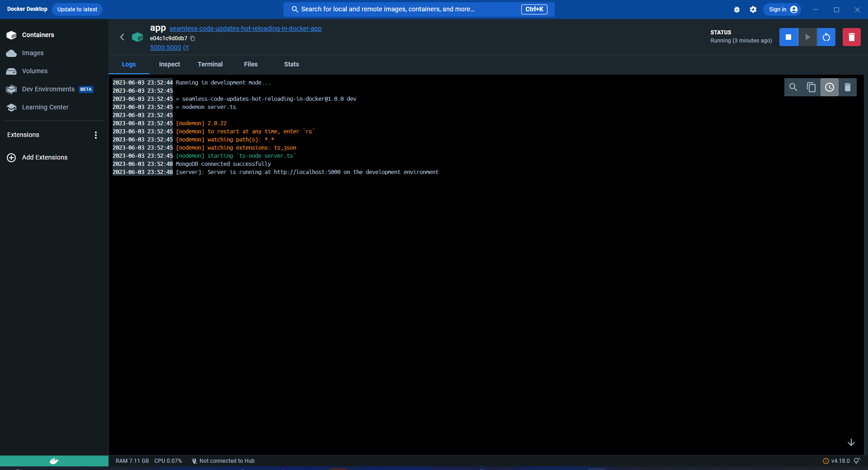Show the Stats tab
Image resolution: width=868 pixels, height=470 pixels.
pos(291,64)
